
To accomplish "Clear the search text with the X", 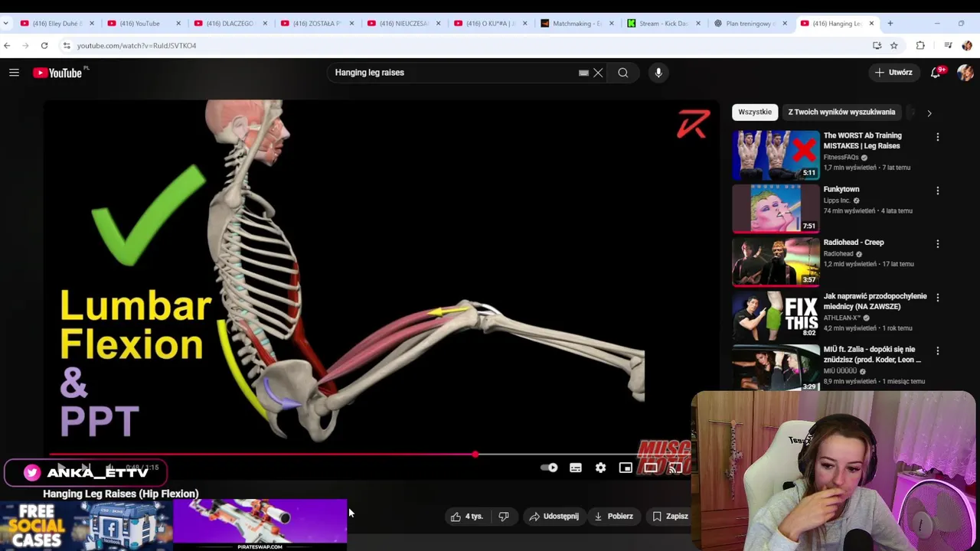I will (x=598, y=73).
